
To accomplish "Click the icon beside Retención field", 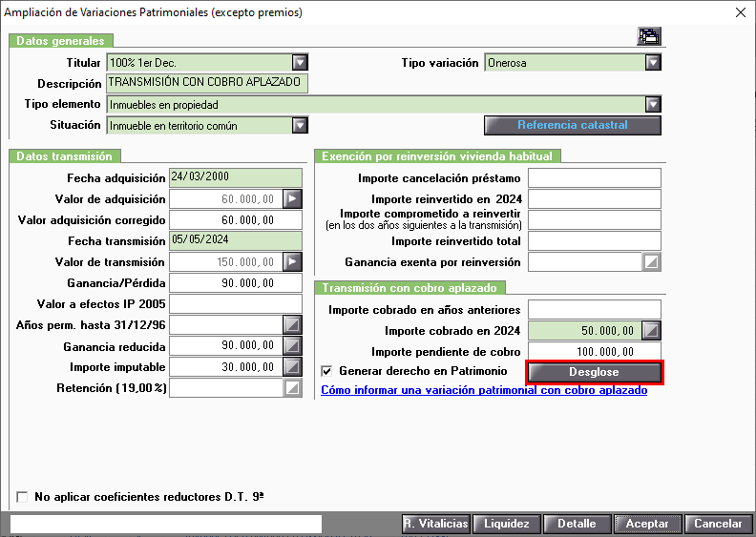I will (293, 388).
